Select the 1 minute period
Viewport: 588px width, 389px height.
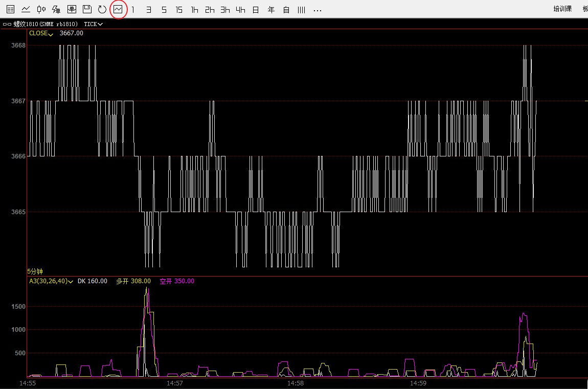(x=133, y=10)
